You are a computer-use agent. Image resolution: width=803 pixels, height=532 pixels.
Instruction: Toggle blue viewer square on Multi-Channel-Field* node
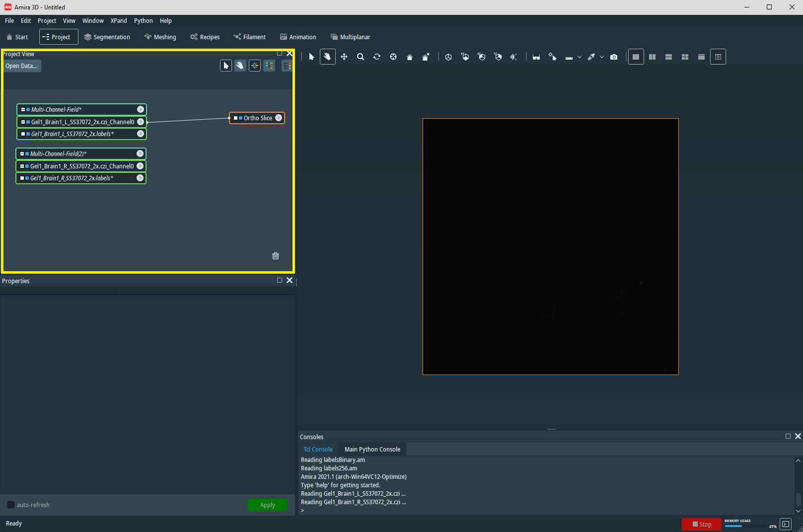tap(28, 109)
